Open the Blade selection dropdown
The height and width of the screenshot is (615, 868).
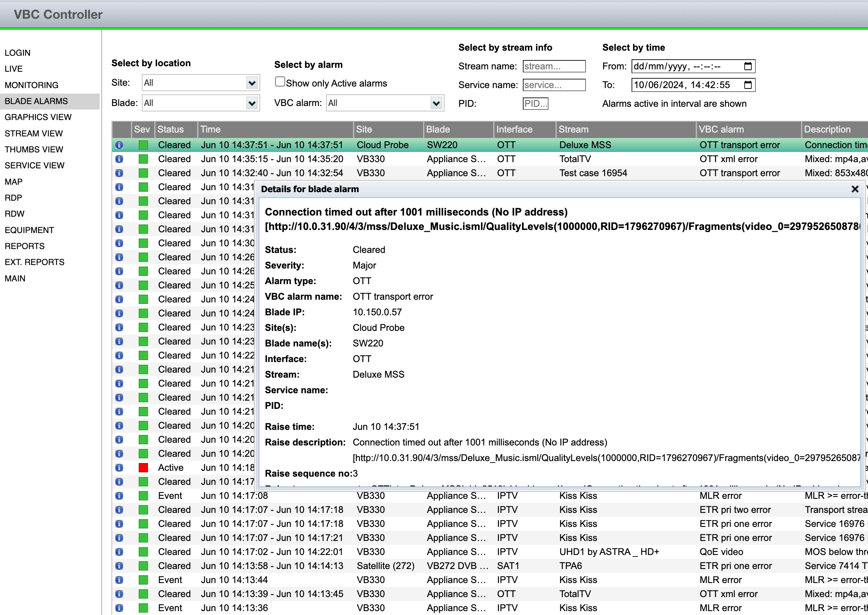[x=251, y=103]
